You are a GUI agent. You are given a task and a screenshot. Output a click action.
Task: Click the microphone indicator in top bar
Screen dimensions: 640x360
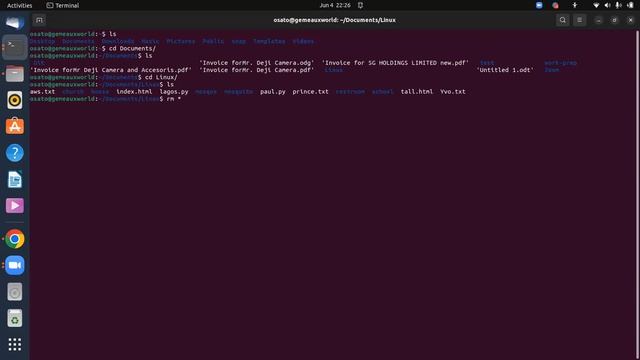tap(618, 5)
